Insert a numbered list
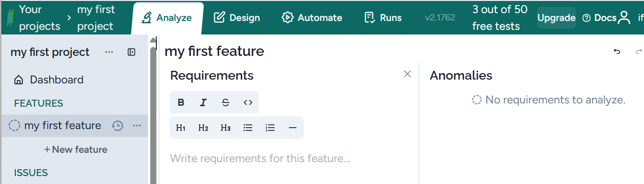The height and width of the screenshot is (184, 644). click(x=270, y=128)
